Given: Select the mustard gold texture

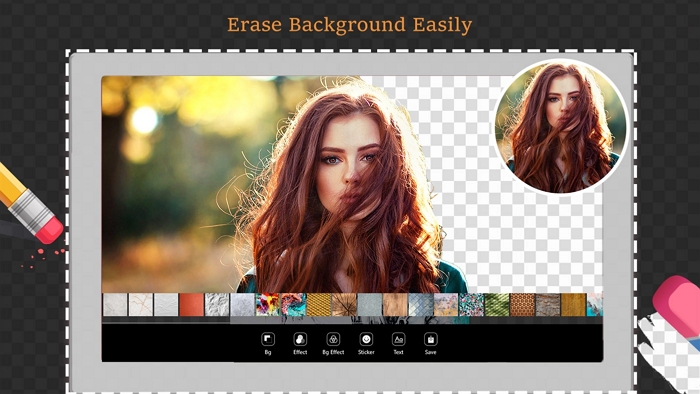Looking at the screenshot, I should click(x=573, y=305).
